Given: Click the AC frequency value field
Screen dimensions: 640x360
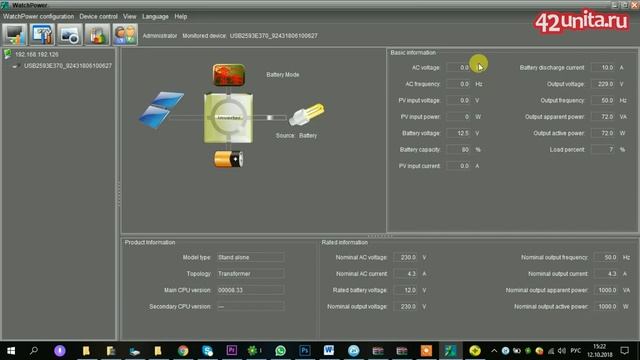Looking at the screenshot, I should pyautogui.click(x=458, y=84).
